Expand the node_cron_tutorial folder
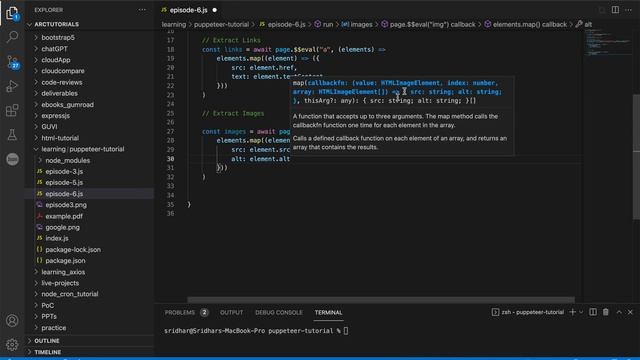Screen dimensions: 640x360 click(70, 294)
